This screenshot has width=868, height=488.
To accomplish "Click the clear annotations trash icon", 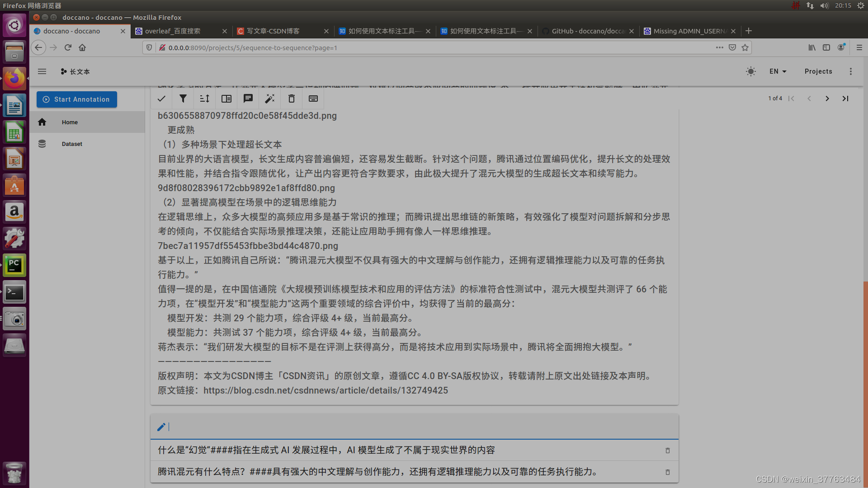I will point(292,99).
